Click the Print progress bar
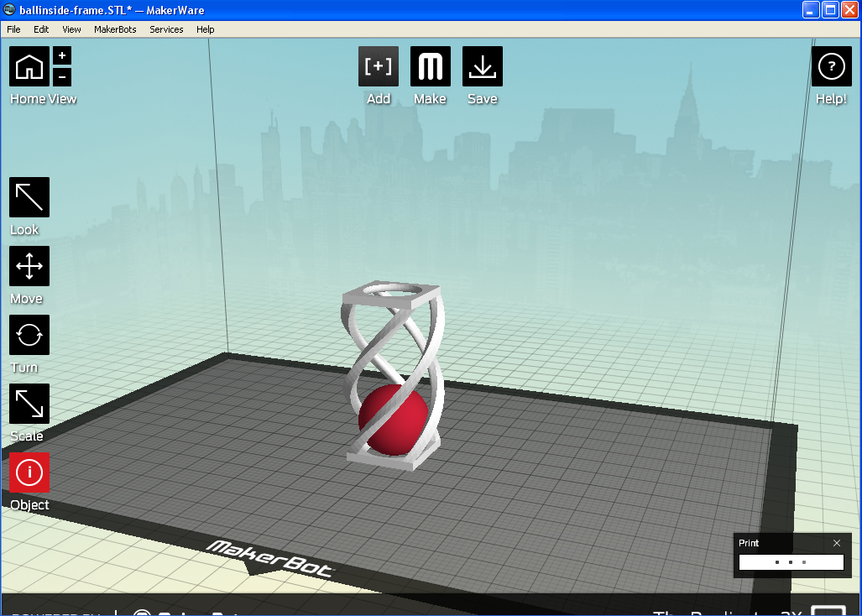 (791, 562)
